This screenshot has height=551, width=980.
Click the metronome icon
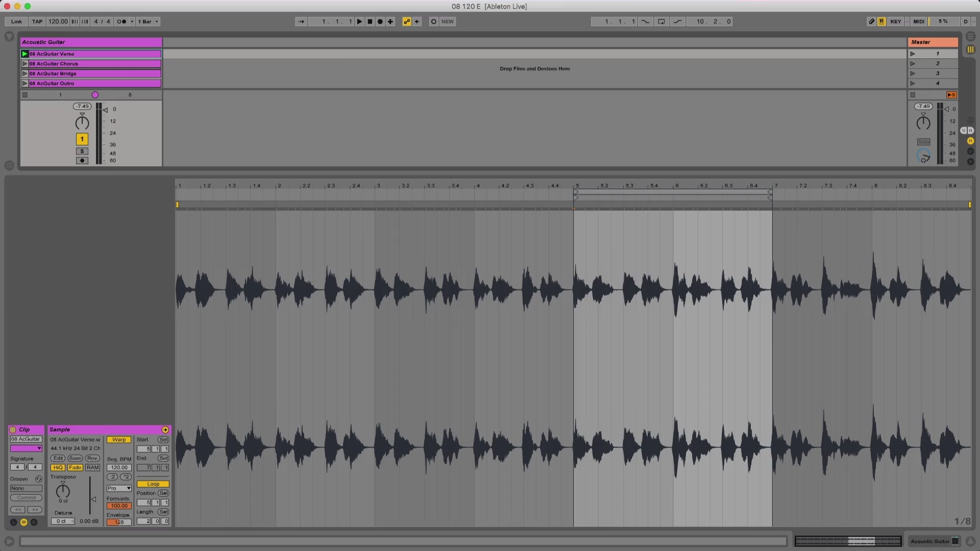pyautogui.click(x=121, y=21)
